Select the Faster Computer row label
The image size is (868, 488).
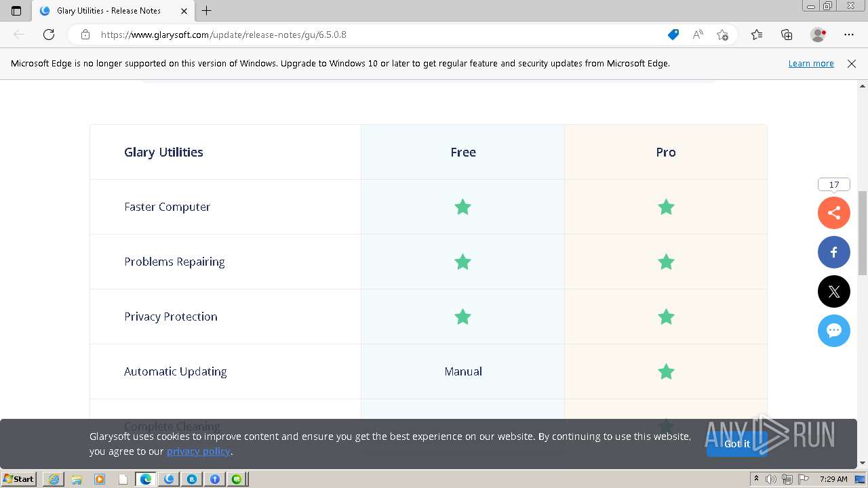(167, 207)
